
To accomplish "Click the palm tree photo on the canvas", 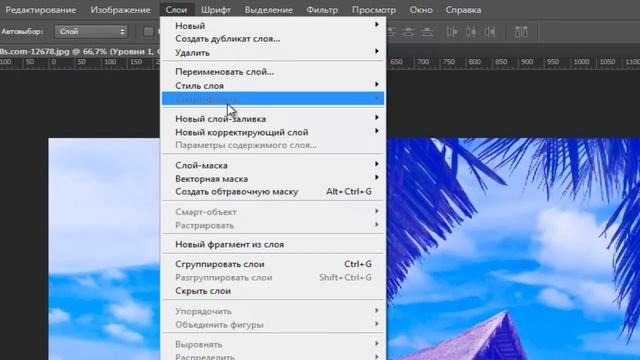I will click(513, 249).
